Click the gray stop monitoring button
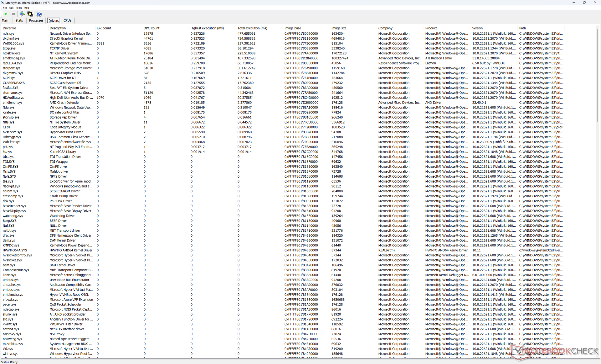 [x=13, y=14]
